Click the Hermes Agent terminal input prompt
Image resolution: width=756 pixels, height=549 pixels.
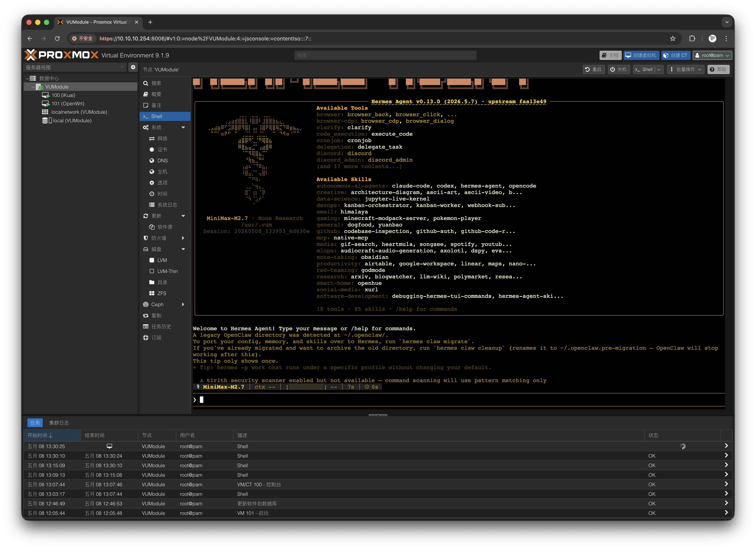[459, 400]
